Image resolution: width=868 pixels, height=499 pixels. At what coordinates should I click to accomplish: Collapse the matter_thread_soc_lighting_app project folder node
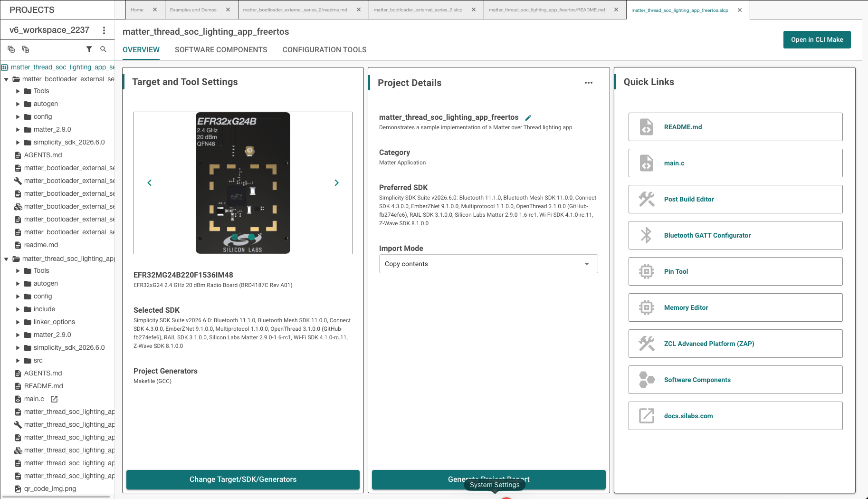[6, 259]
